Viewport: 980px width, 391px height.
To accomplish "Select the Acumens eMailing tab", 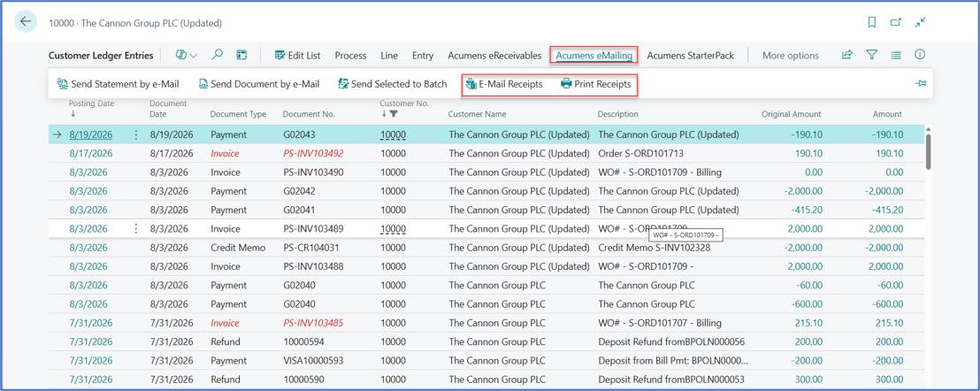I will point(593,56).
